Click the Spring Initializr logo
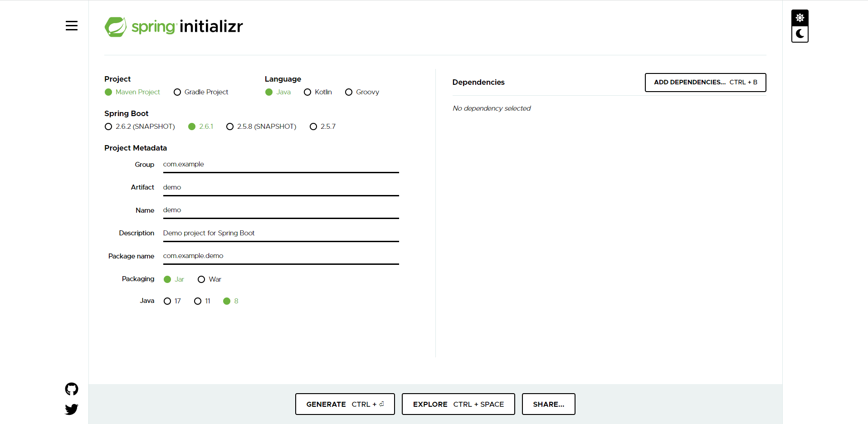Viewport: 868px width, 424px height. [x=174, y=27]
